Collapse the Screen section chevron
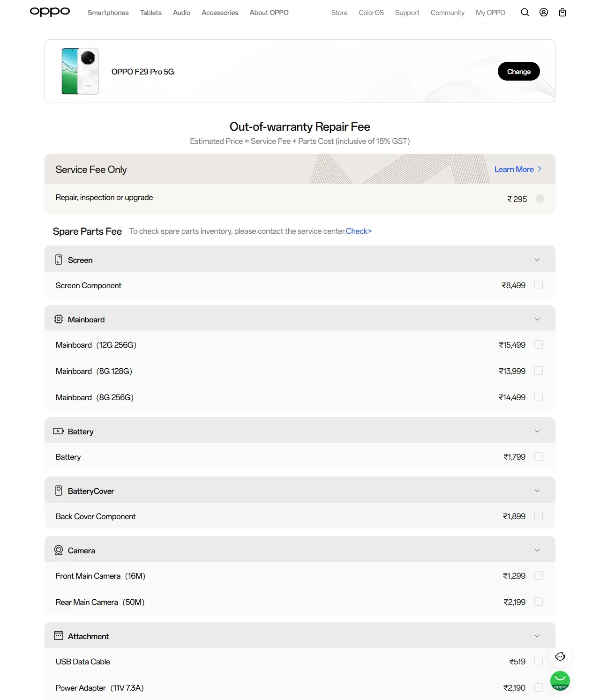600x700 pixels. [x=537, y=260]
